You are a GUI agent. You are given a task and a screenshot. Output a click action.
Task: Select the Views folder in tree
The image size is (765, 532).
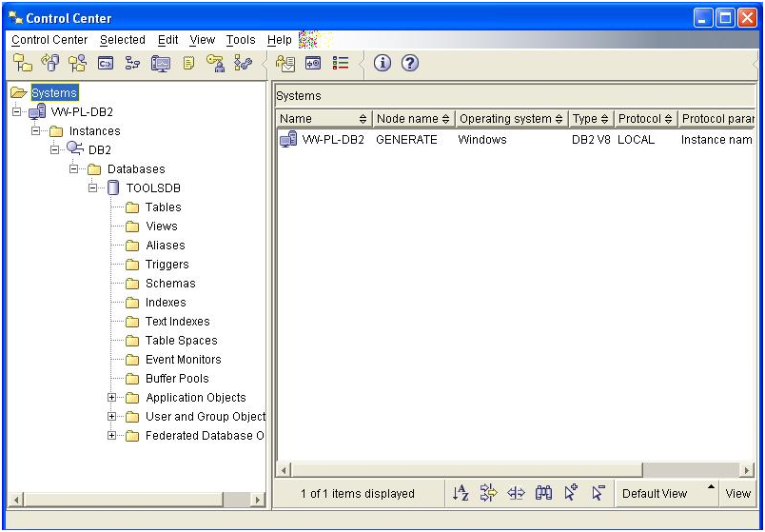(151, 226)
